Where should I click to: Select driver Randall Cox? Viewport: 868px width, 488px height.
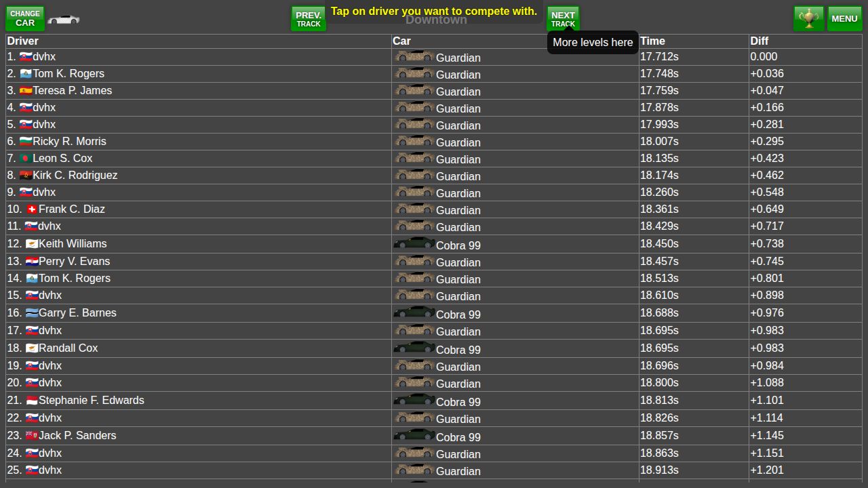[x=68, y=348]
